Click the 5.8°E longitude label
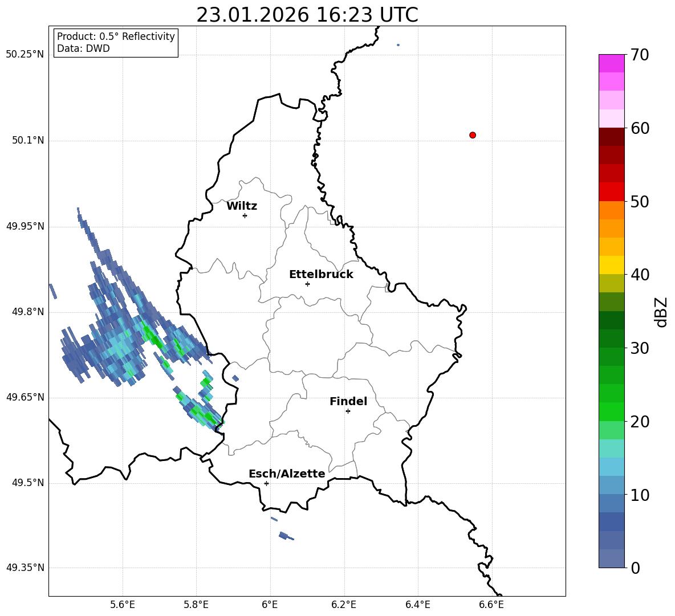 pyautogui.click(x=196, y=605)
